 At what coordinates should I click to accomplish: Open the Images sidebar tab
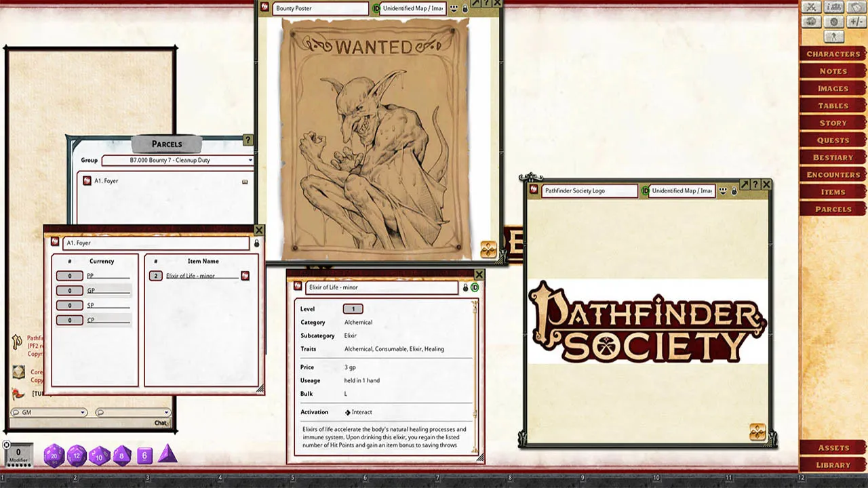coord(833,88)
